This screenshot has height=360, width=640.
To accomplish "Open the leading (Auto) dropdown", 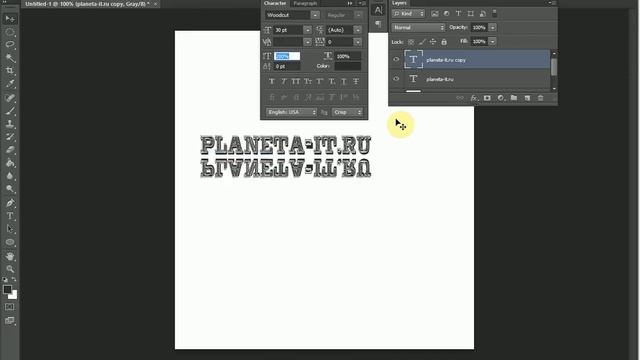I will [x=358, y=30].
